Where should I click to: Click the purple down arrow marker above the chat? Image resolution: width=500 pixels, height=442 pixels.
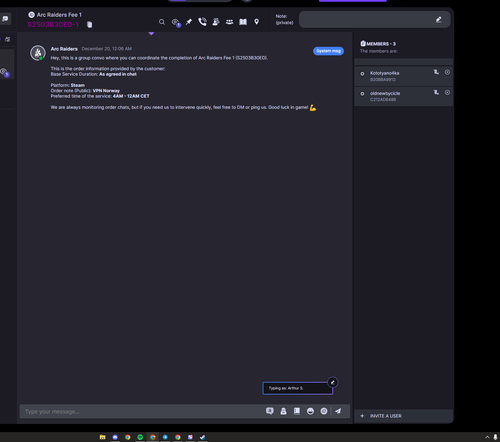point(151,33)
